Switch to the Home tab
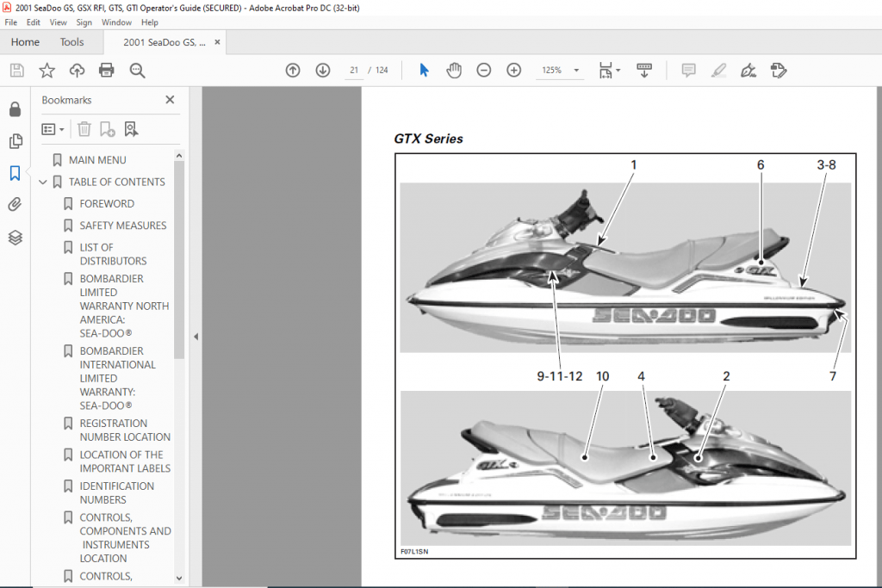The image size is (882, 588). (25, 42)
